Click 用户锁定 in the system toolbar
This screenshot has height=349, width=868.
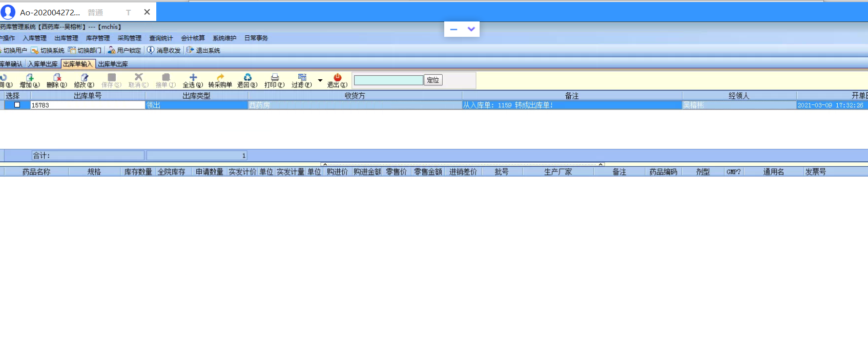click(125, 50)
